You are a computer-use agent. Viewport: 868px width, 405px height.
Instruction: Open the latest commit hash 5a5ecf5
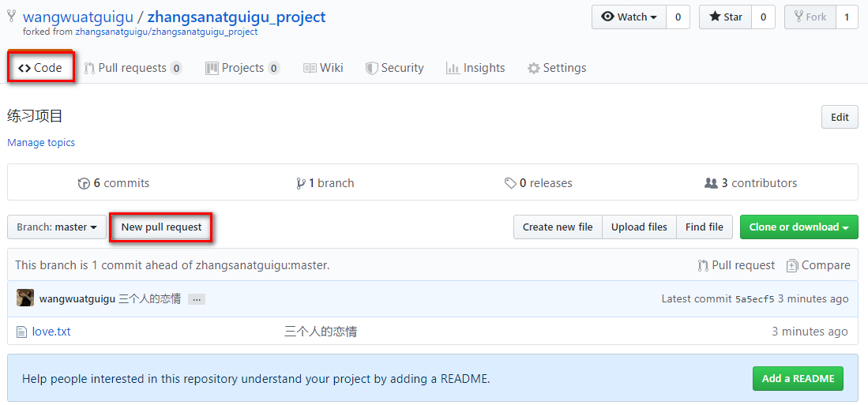point(754,299)
